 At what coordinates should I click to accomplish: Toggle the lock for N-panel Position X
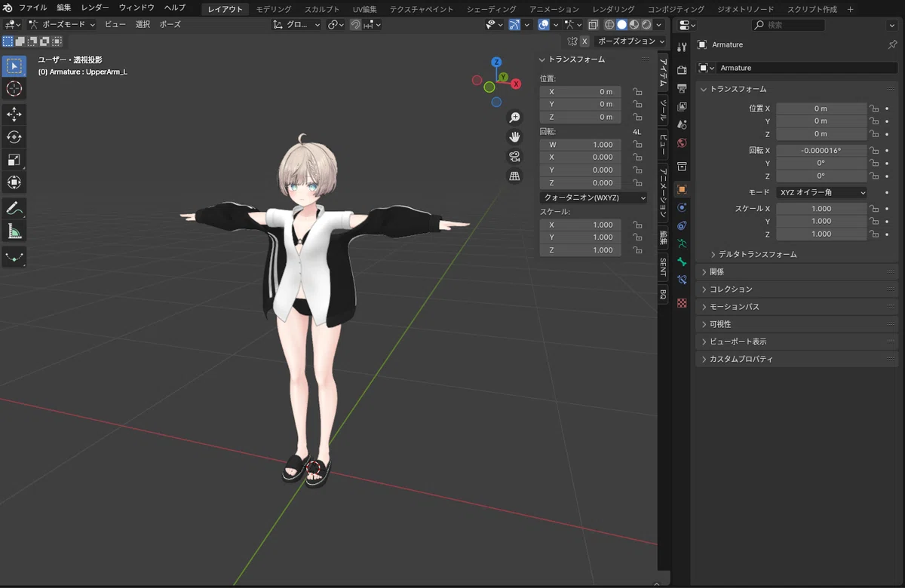[x=637, y=92]
